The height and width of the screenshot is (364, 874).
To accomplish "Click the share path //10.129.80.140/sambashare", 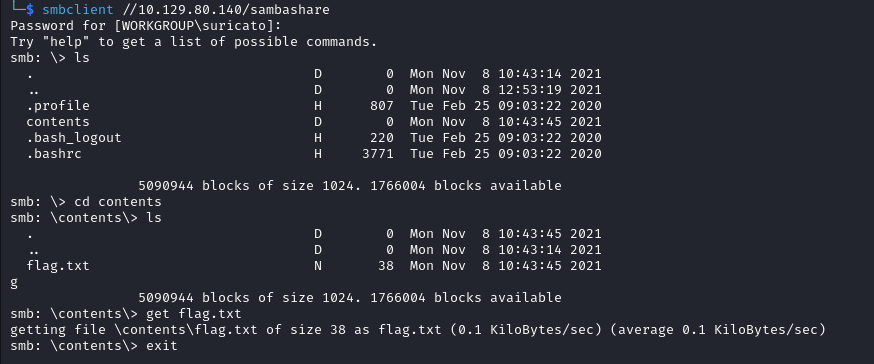I will point(226,9).
